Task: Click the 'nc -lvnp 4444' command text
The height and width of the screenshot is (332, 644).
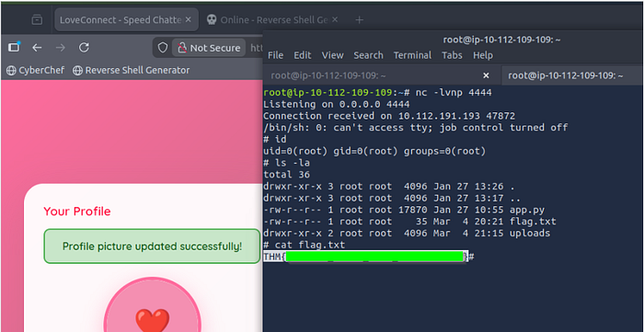Action: (x=454, y=93)
